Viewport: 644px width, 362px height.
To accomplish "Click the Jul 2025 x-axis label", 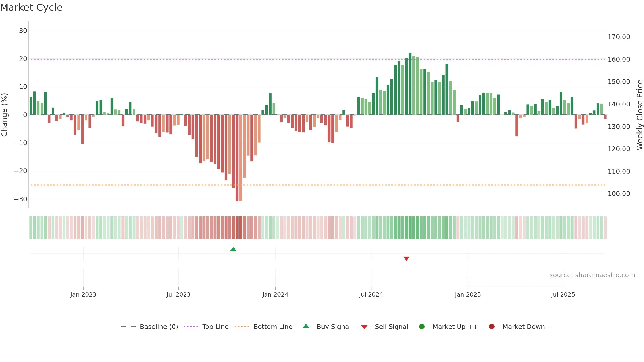I will (x=563, y=295).
